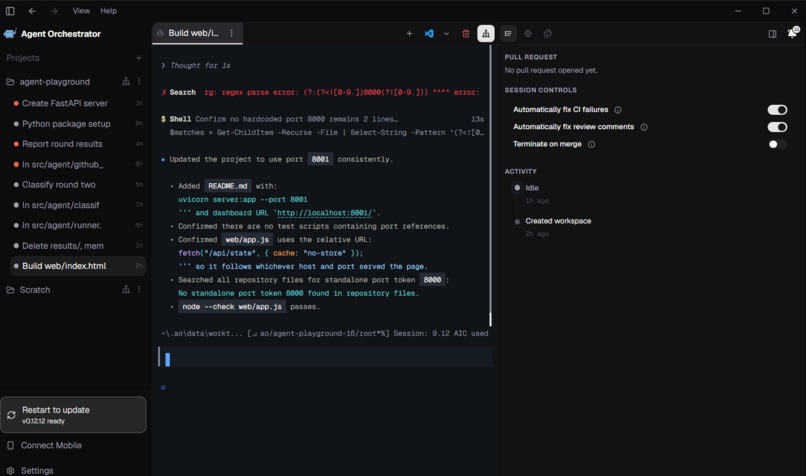Open the Delete results/, mem session
The width and height of the screenshot is (806, 476).
point(77,246)
